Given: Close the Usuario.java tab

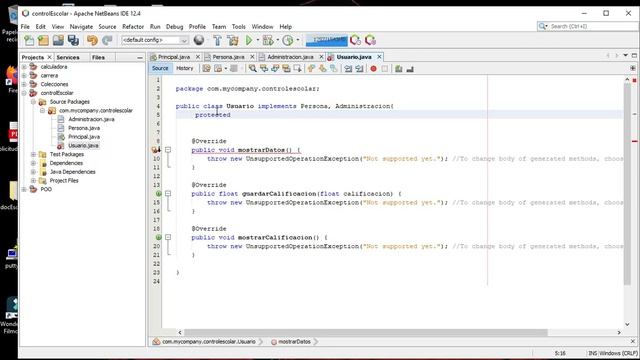Looking at the screenshot, I should 379,57.
